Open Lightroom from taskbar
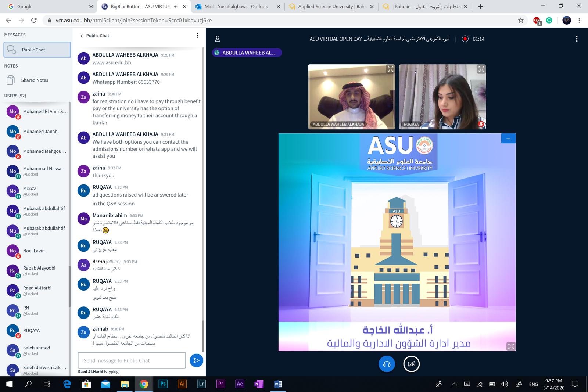Image resolution: width=588 pixels, height=392 pixels. 201,384
